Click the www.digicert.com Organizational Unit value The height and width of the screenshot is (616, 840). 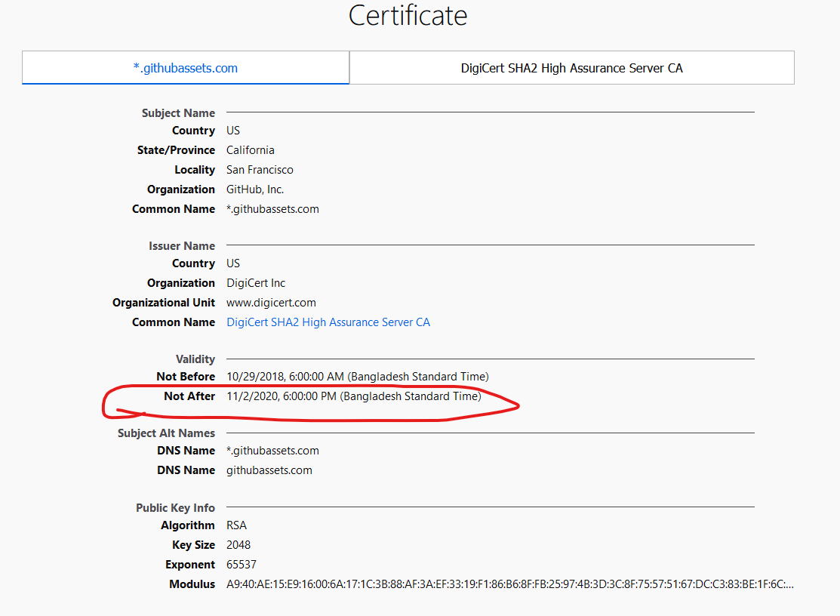[x=271, y=303]
